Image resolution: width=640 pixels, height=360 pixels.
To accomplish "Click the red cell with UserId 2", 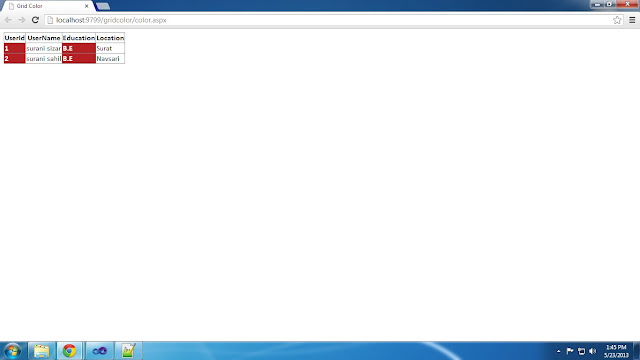I will point(15,58).
